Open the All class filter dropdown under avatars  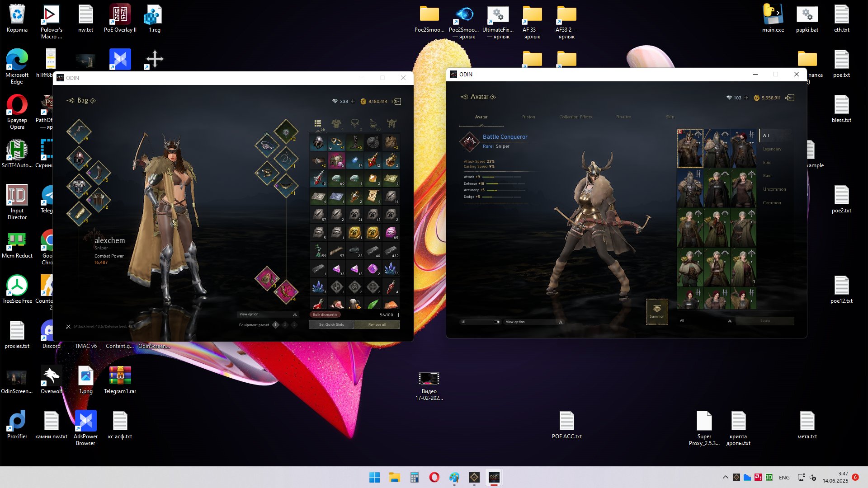tap(705, 321)
